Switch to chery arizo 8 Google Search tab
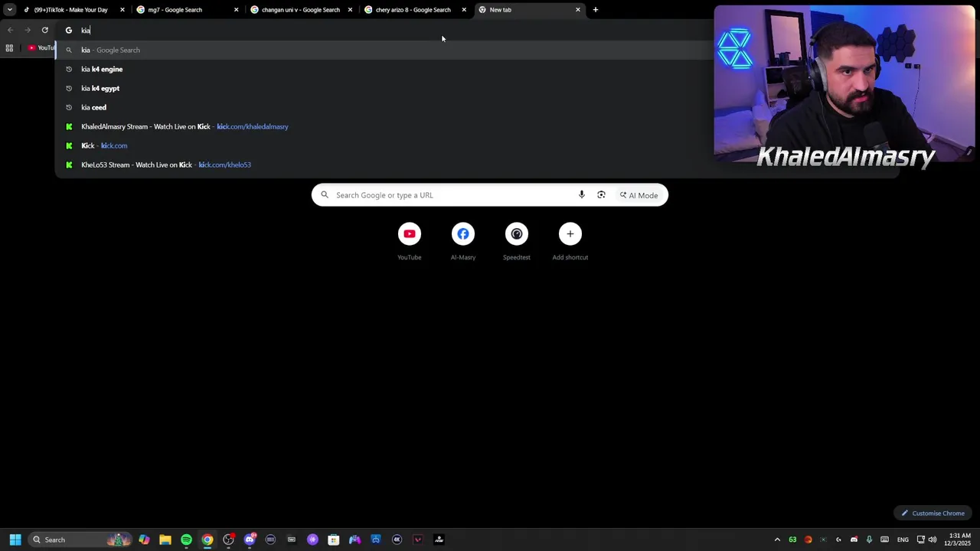 [416, 10]
